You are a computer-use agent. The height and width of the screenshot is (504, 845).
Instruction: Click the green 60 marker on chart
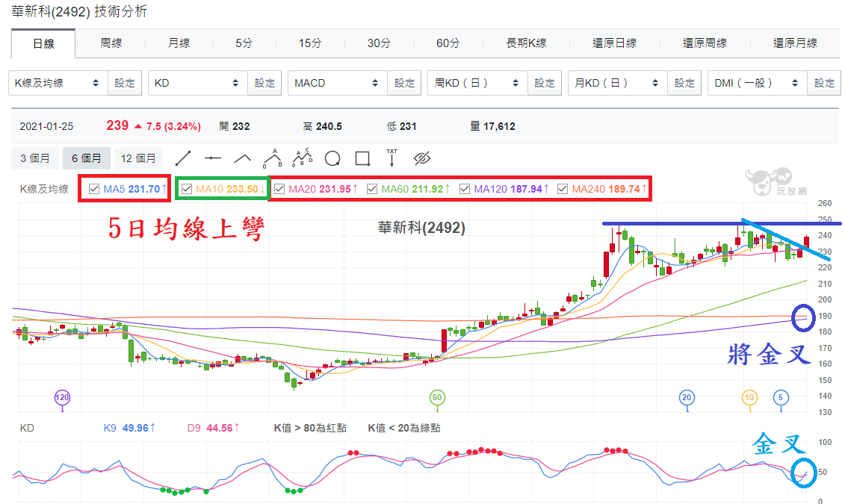(x=437, y=397)
